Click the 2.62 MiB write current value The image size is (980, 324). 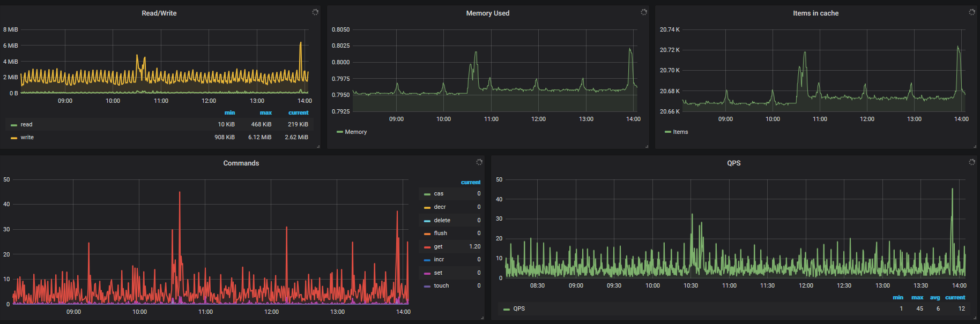(296, 137)
